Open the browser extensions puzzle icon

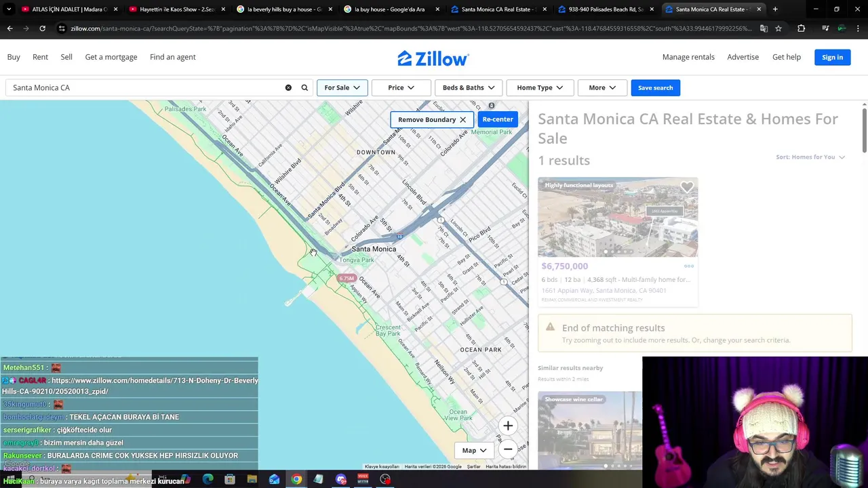[802, 28]
